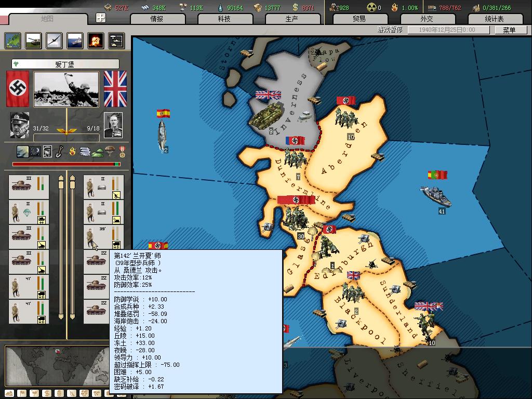
Task: Switch to coin stack map mode
Action: 59,394
